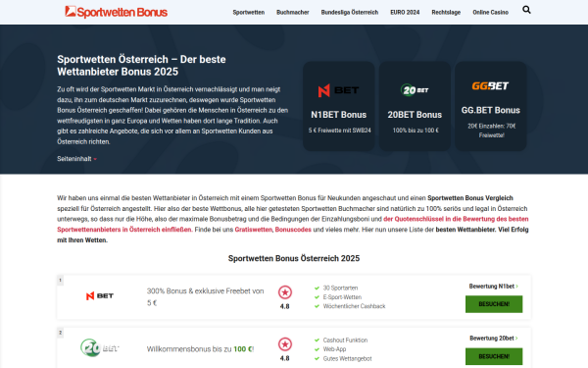Click the 'Web-App' feature text

coord(334,349)
